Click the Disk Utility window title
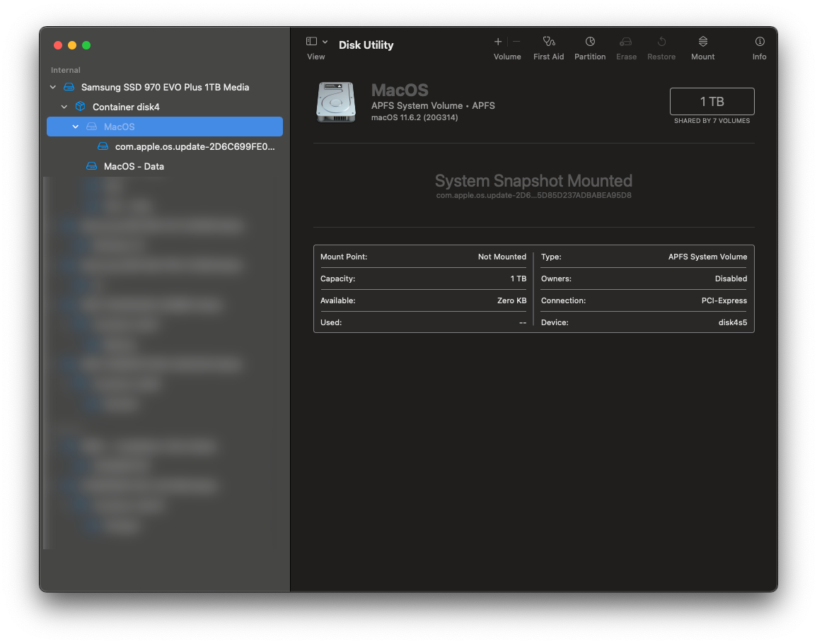The height and width of the screenshot is (644, 817). [366, 45]
